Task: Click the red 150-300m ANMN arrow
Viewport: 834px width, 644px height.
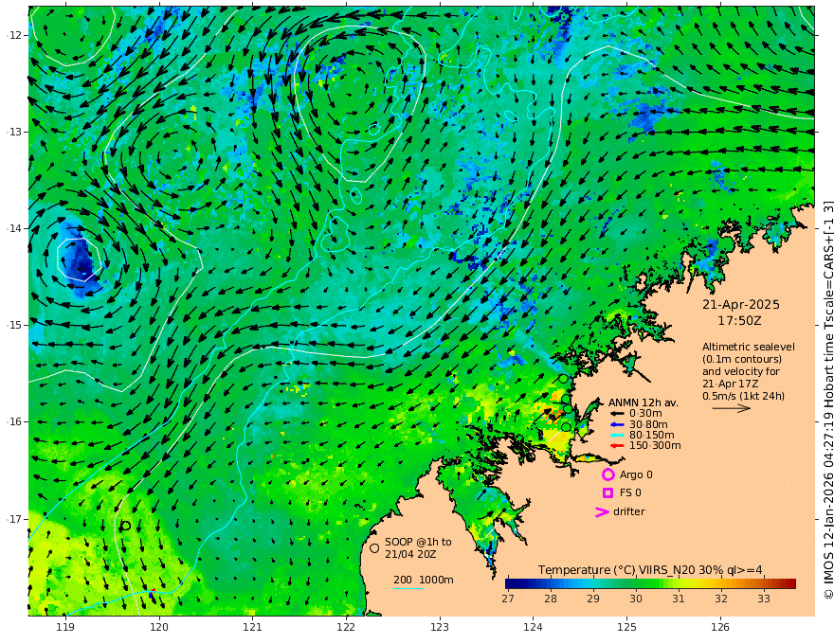Action: 617,446
